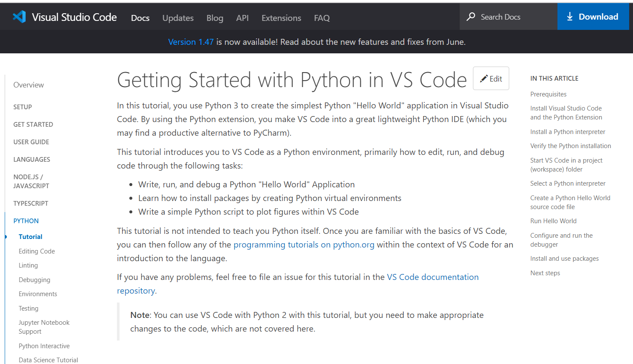The height and width of the screenshot is (364, 633).
Task: Click the Visual Studio Code brand title
Action: coord(74,17)
